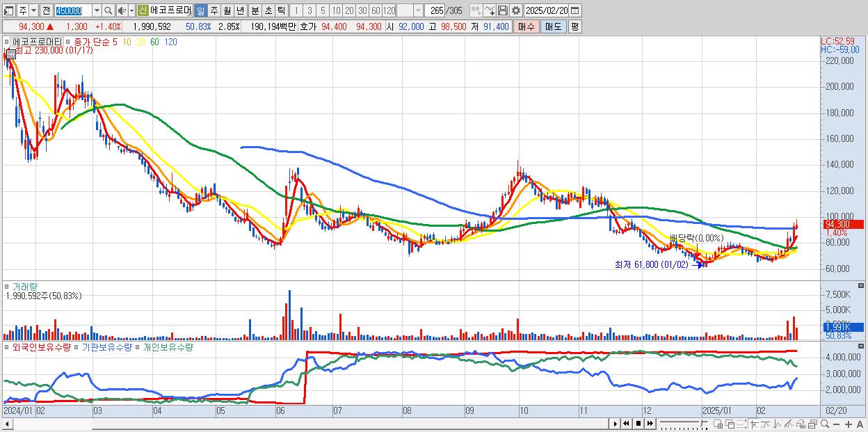Click the add indicator line icon
The height and width of the screenshot is (432, 868).
pyautogui.click(x=489, y=10)
